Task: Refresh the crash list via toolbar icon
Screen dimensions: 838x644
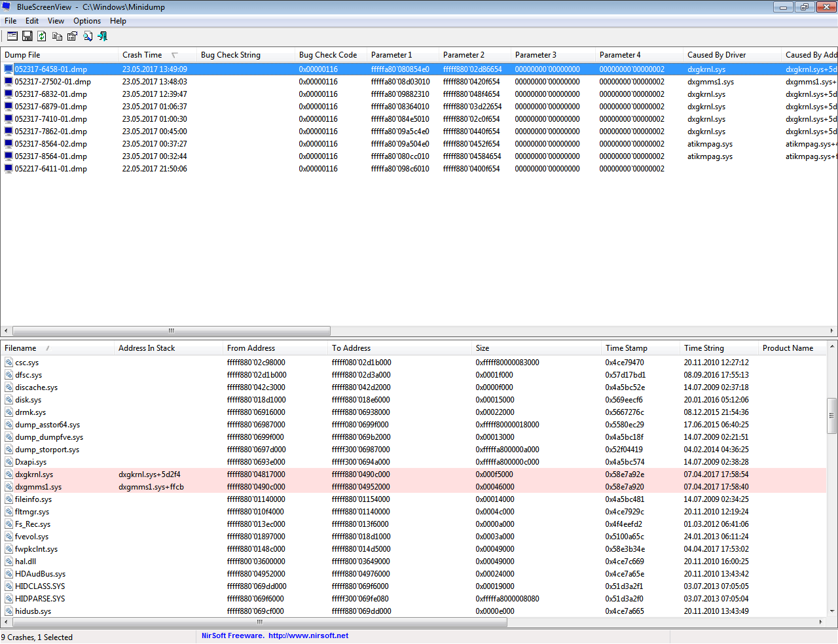Action: [42, 36]
